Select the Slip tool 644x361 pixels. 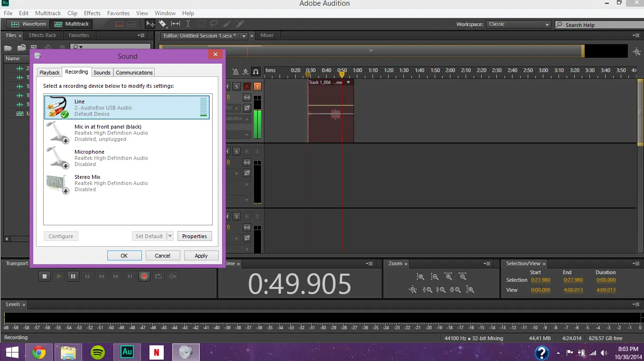pos(176,24)
